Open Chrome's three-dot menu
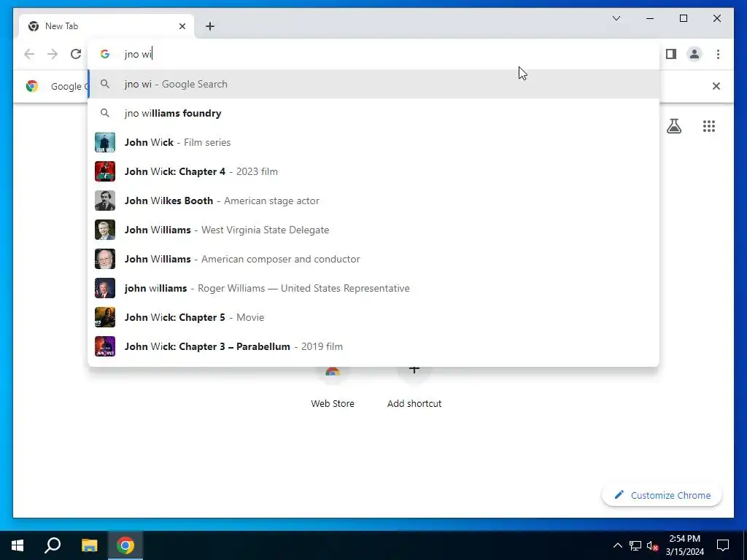This screenshot has height=560, width=747. 718,54
